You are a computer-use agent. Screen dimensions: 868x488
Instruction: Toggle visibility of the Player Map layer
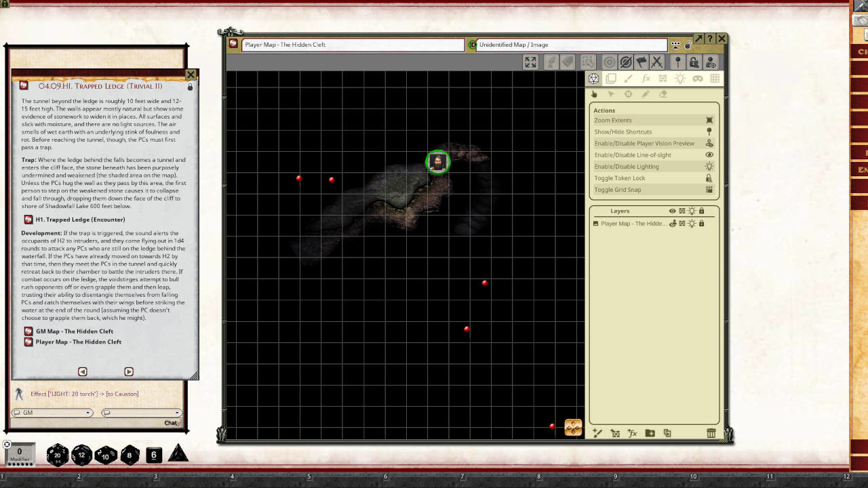pyautogui.click(x=673, y=224)
